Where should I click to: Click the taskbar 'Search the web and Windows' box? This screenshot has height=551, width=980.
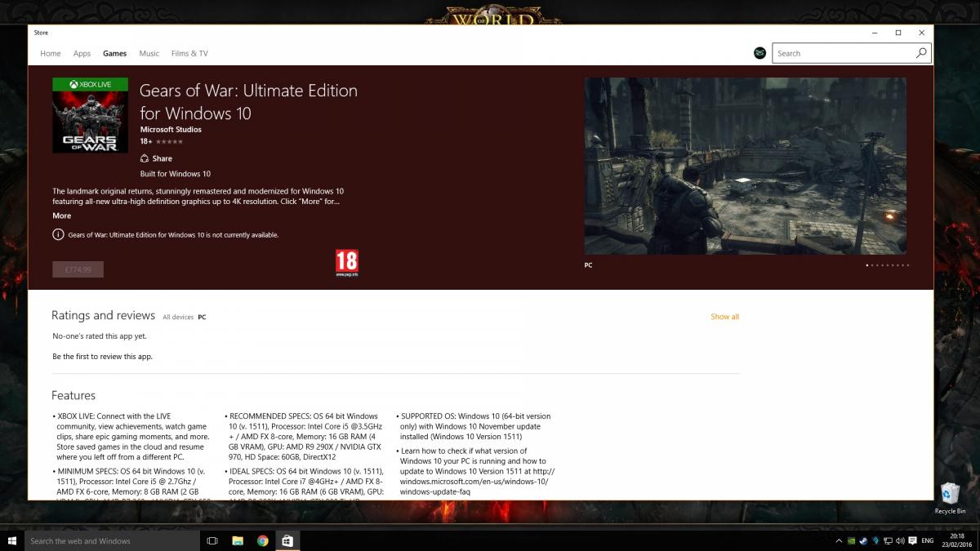pos(113,540)
